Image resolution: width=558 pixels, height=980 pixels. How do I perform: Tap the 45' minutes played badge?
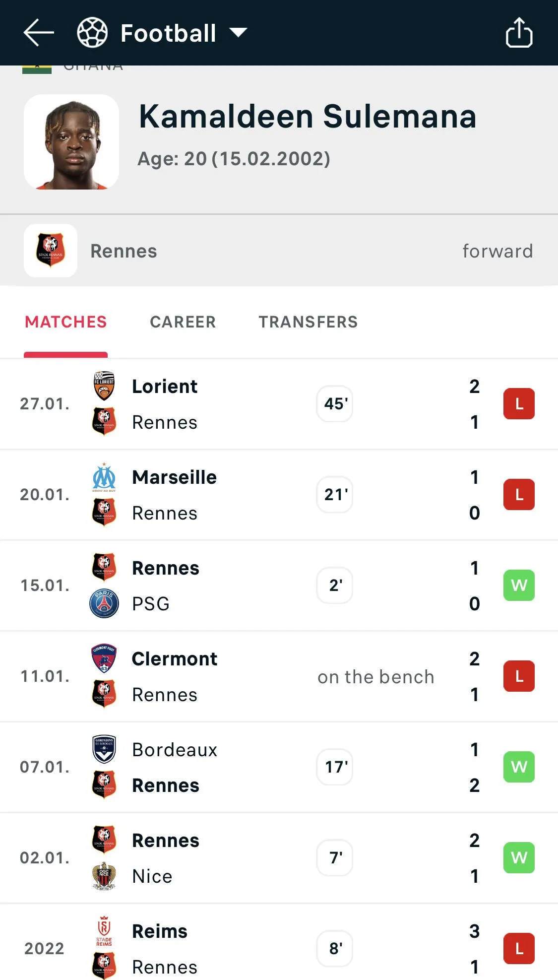pos(335,404)
